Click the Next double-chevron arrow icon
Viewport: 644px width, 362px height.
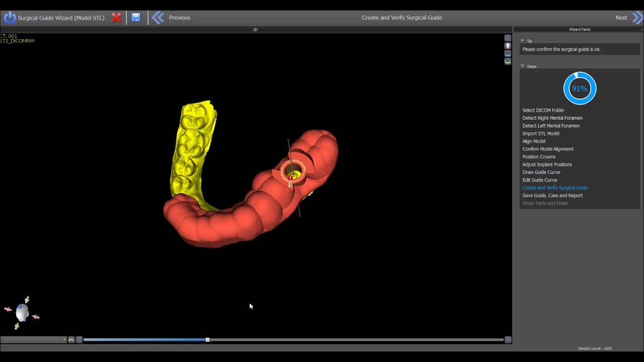click(x=637, y=18)
